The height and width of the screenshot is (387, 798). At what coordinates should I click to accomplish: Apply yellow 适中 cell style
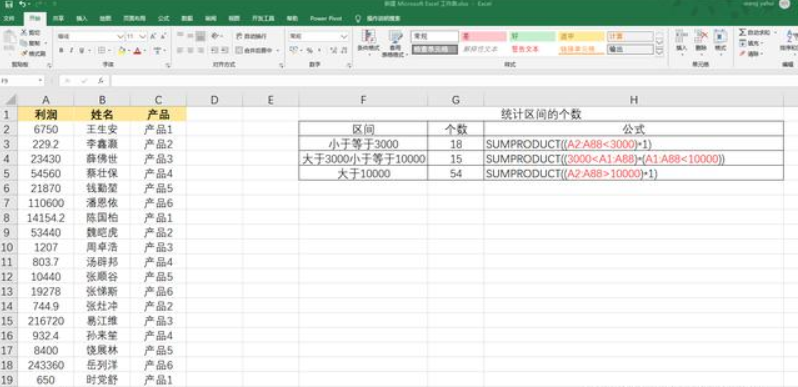[581, 36]
